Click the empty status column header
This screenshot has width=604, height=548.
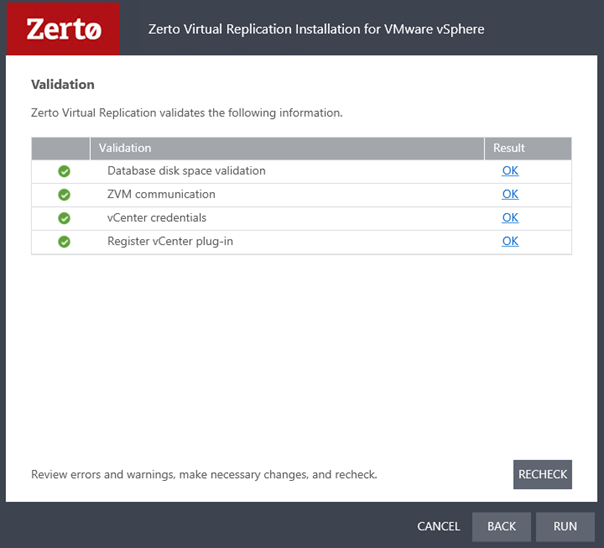[60, 148]
